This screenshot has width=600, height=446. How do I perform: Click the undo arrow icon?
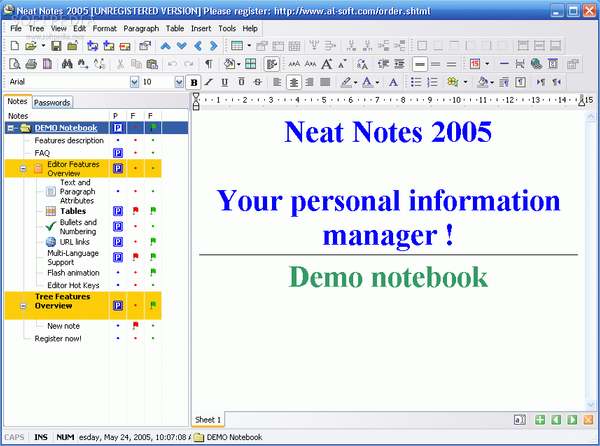(173, 64)
